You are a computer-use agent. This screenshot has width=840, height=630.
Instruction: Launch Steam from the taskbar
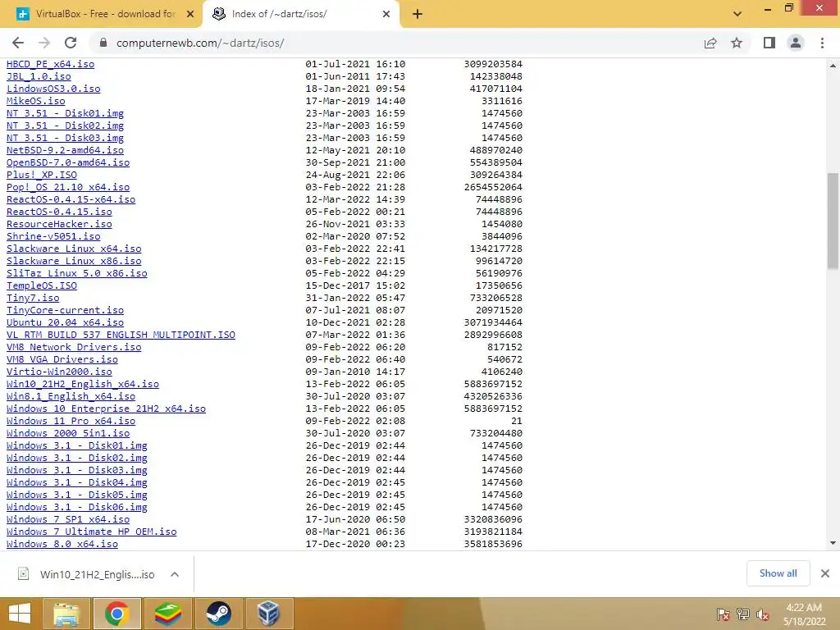point(218,614)
